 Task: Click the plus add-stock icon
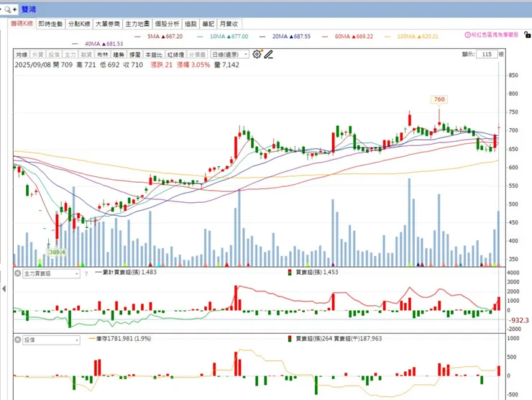(14, 9)
